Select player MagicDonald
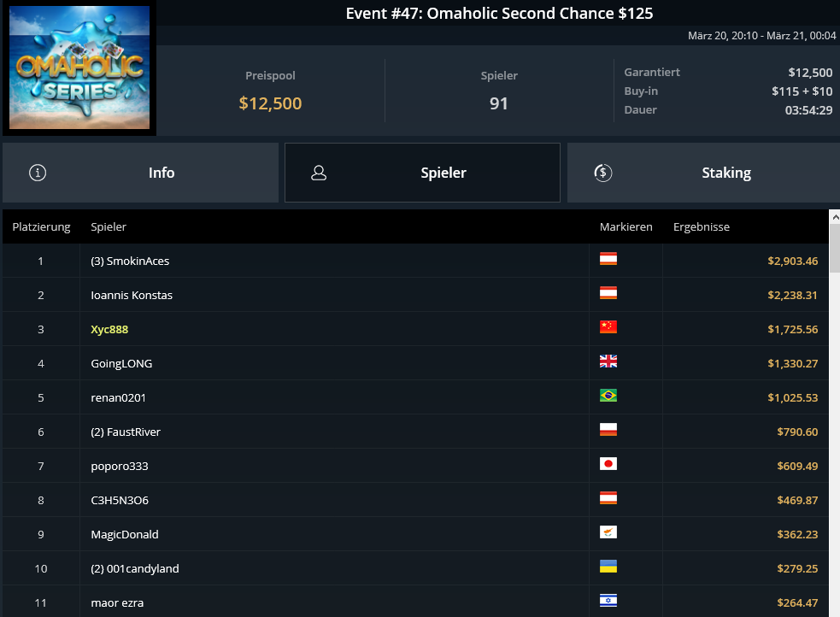This screenshot has height=617, width=840. (124, 534)
